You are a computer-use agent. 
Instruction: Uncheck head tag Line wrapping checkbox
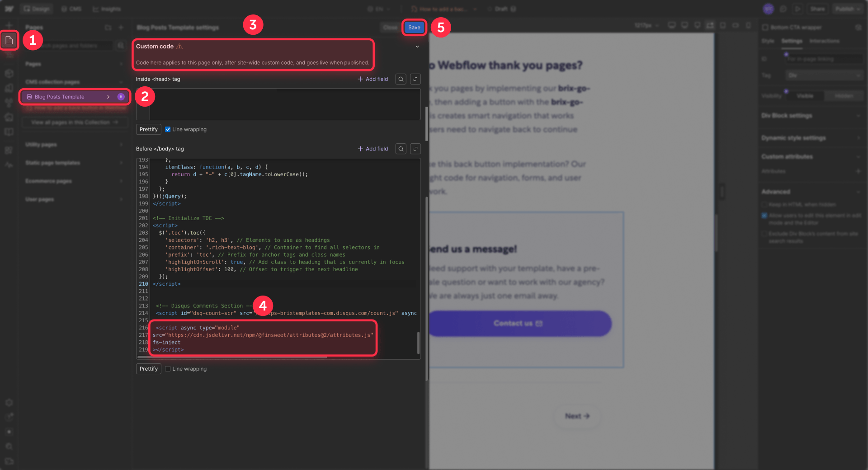pos(168,129)
